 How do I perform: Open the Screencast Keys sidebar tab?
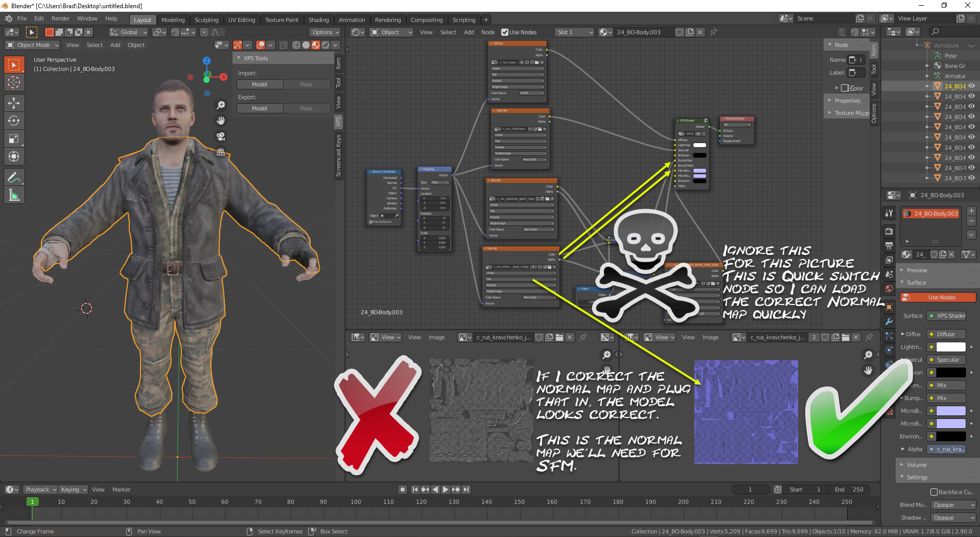point(338,156)
